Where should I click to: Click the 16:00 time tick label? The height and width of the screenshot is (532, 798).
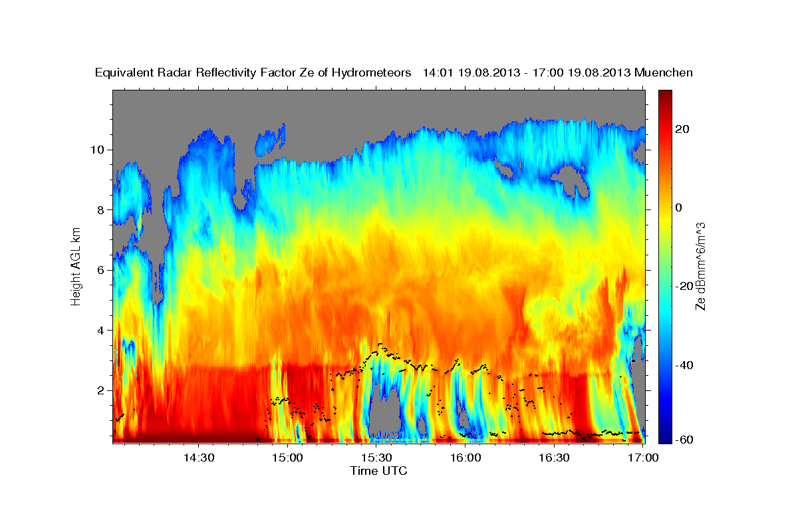[x=465, y=458]
